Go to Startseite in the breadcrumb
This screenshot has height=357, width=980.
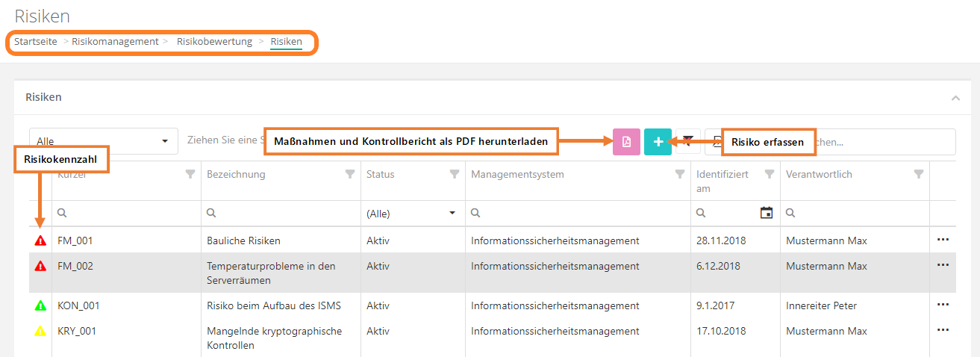[x=36, y=42]
